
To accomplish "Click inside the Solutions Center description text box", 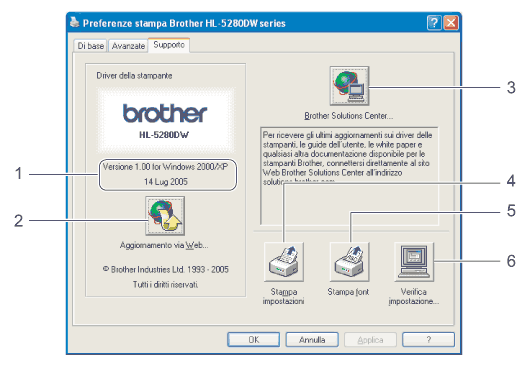I will pyautogui.click(x=349, y=176).
